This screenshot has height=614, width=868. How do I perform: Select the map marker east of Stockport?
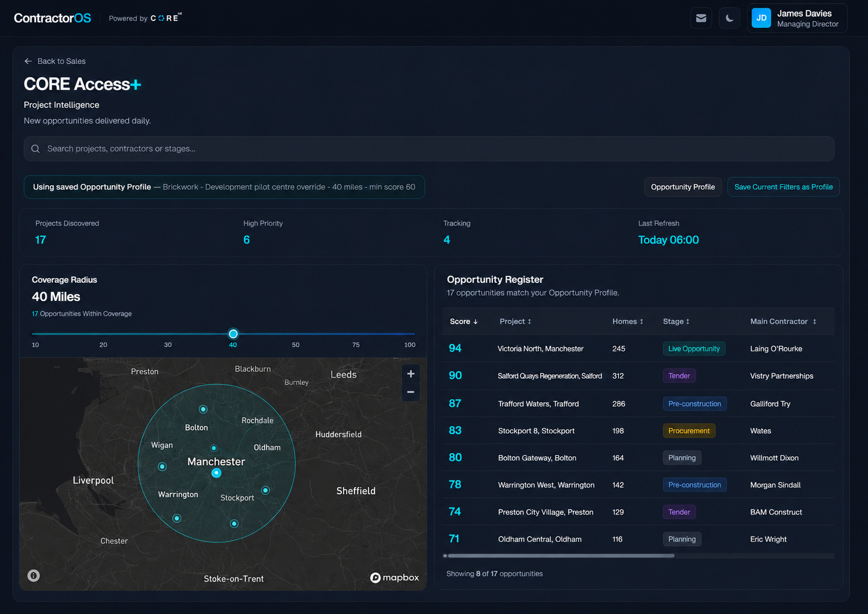[265, 490]
